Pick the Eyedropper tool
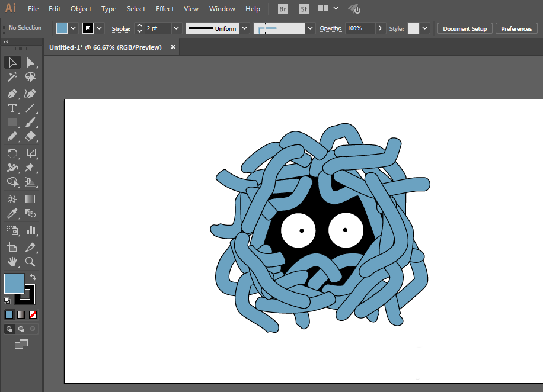The width and height of the screenshot is (543, 392). [12, 214]
